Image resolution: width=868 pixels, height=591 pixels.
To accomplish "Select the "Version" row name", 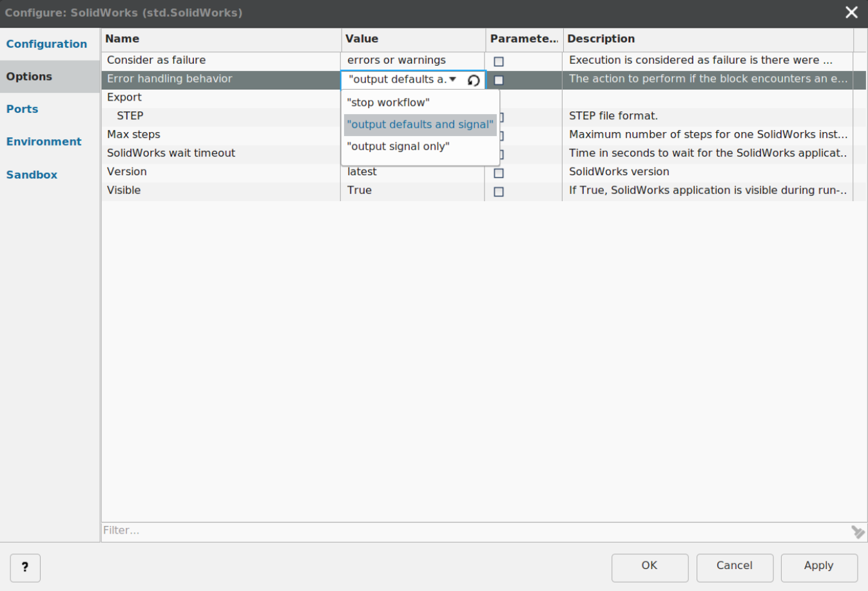I will coord(127,172).
